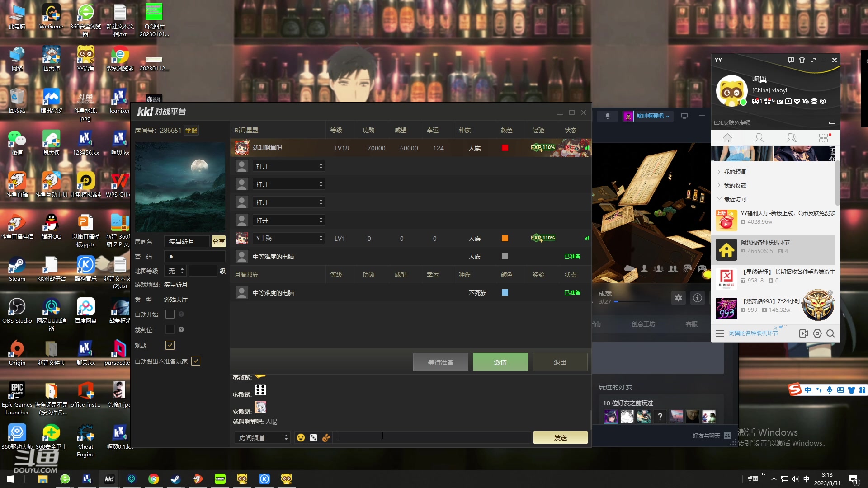
Task: Toggle the 观战 checkbox in room settings
Action: coord(170,345)
